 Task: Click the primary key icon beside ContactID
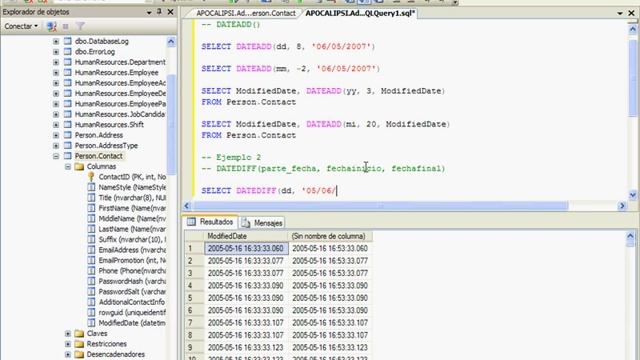[x=91, y=177]
